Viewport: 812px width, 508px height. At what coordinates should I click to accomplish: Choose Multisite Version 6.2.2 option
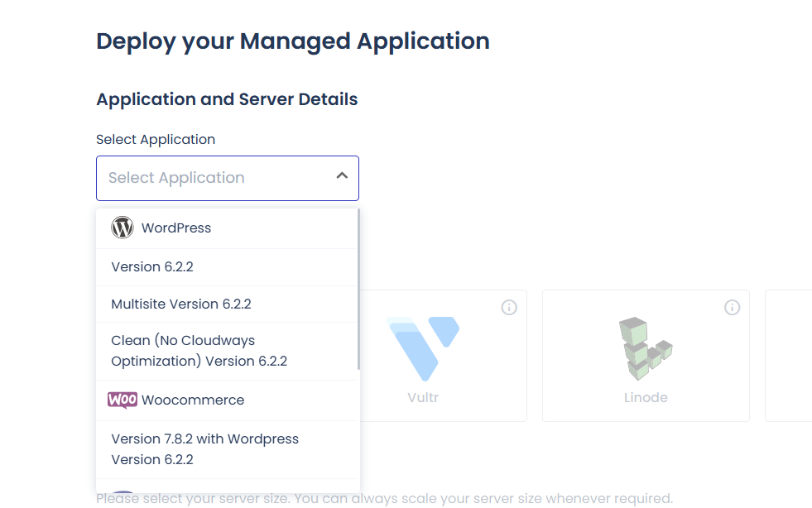[228, 304]
